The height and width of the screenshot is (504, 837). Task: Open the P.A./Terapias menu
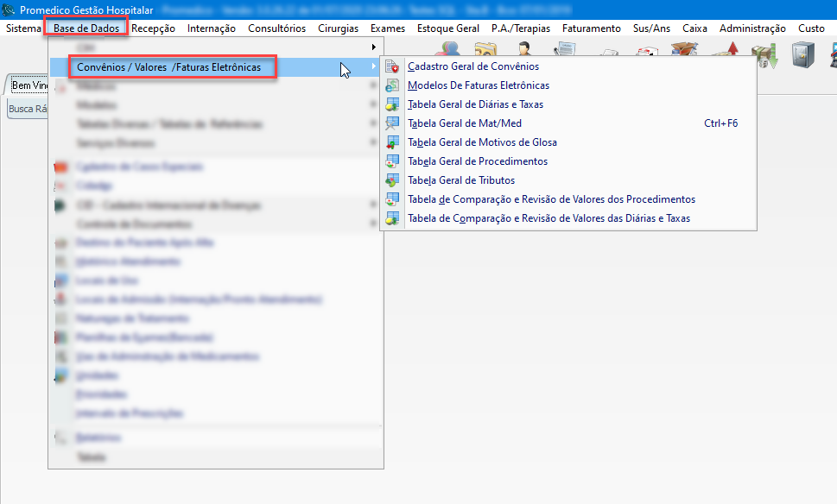click(521, 28)
